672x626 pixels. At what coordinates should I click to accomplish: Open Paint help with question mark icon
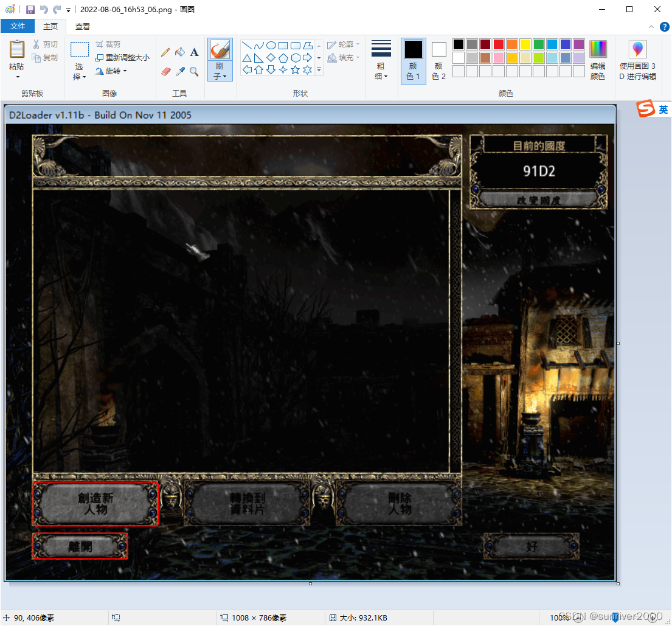(x=664, y=27)
